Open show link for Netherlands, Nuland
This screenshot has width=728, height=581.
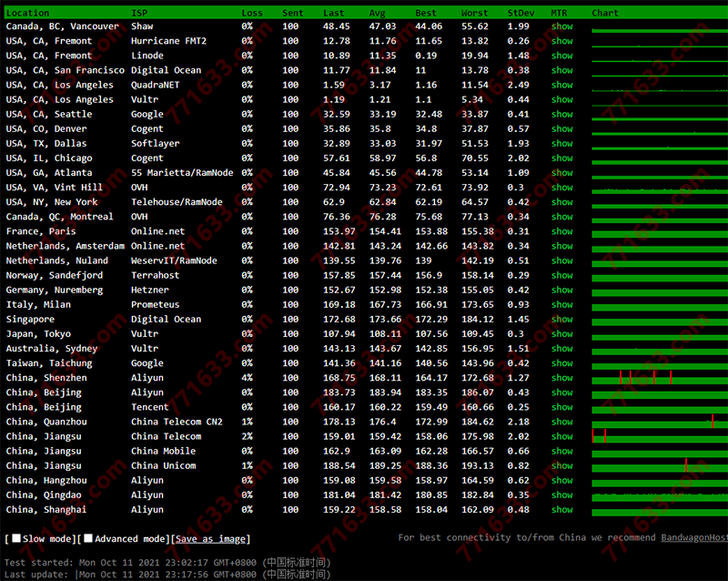(x=561, y=260)
